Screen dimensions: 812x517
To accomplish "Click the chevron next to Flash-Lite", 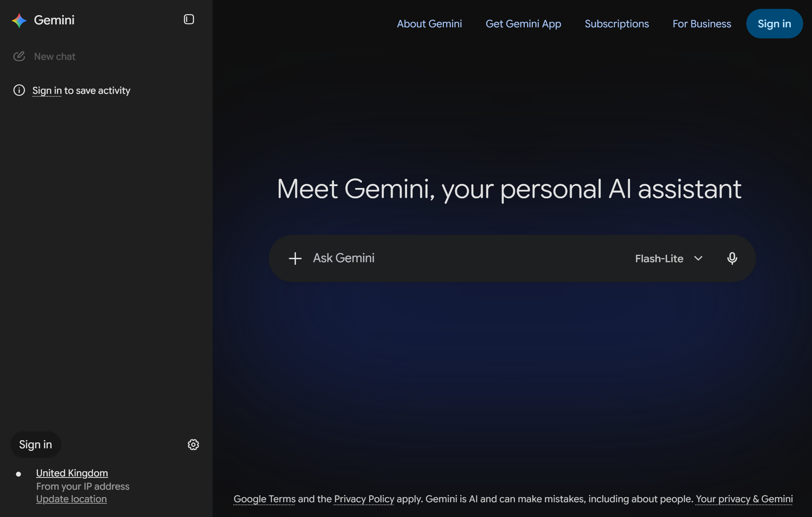I will click(x=698, y=258).
